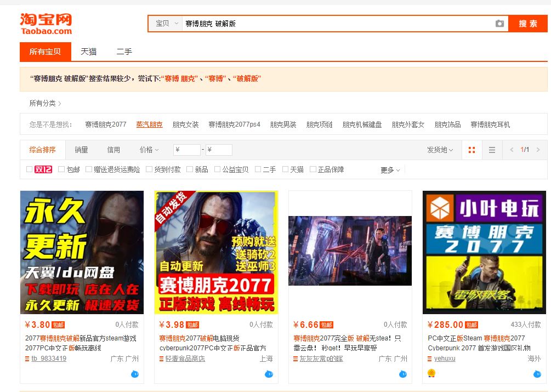The image size is (551, 392).
Task: Chat with yehuxu via Wangwang icon
Action: (537, 374)
